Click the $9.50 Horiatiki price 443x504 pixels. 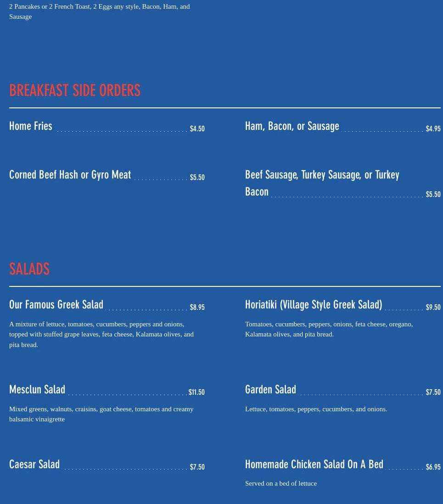point(433,308)
